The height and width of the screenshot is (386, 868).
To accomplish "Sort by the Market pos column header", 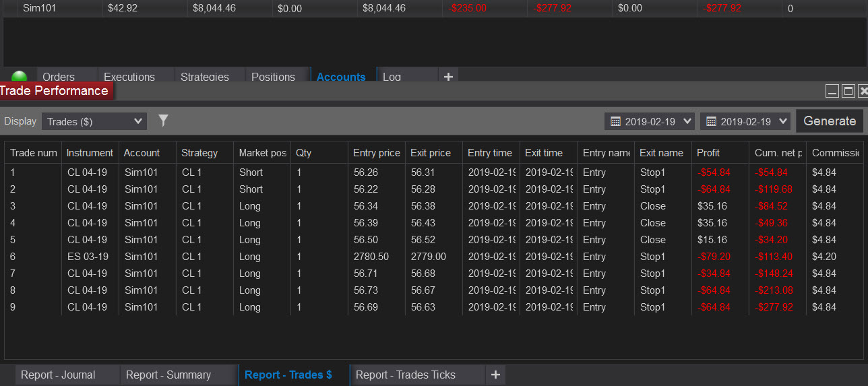I will [x=262, y=153].
